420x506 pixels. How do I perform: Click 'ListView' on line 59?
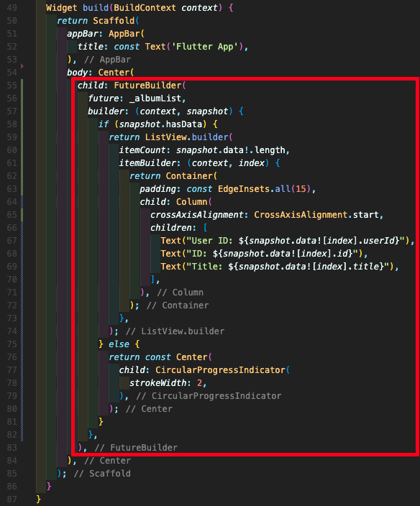tap(165, 137)
